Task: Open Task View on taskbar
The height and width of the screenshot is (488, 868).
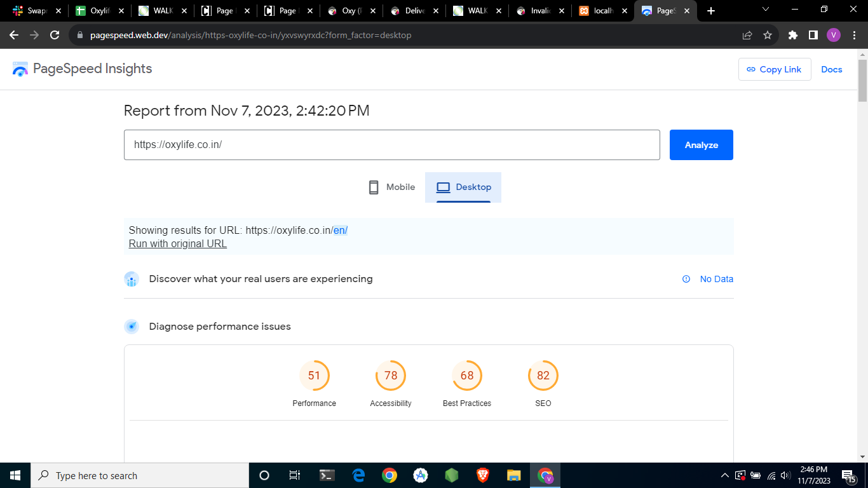Action: 295,475
